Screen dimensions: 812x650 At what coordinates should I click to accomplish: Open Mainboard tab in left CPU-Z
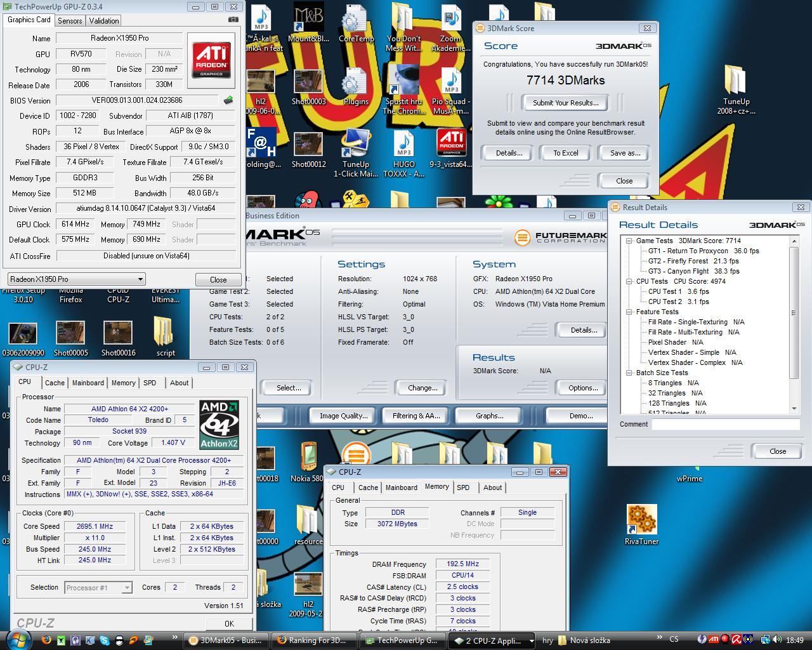pyautogui.click(x=88, y=383)
